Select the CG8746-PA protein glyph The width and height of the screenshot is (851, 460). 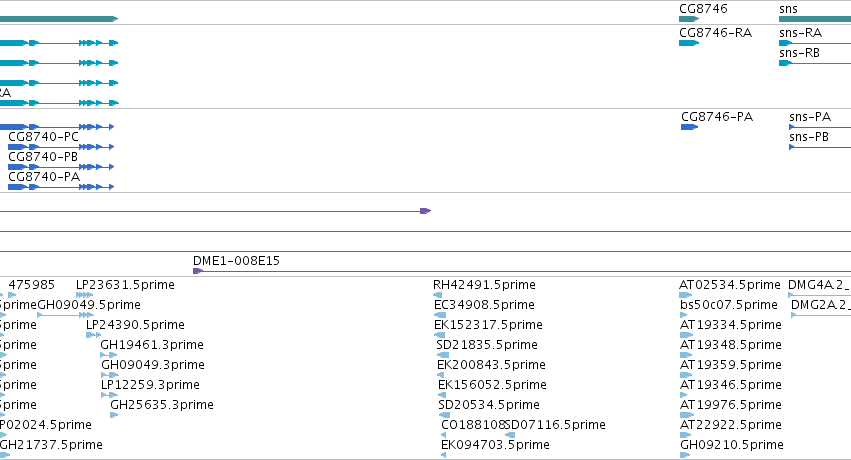point(689,127)
